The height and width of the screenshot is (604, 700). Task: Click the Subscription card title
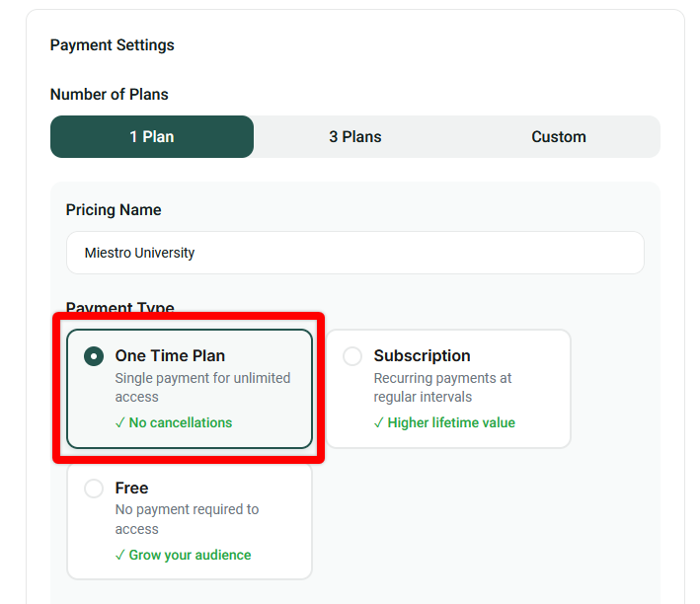422,356
